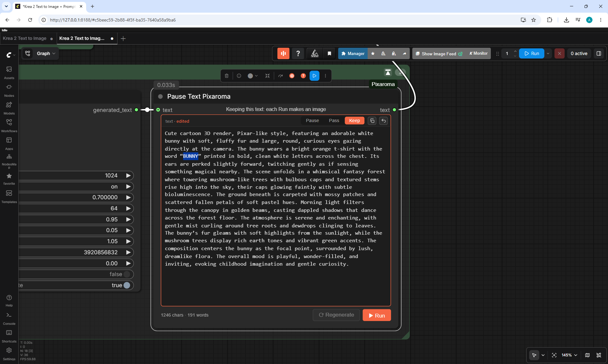The height and width of the screenshot is (364, 608).
Task: Open the Console panel
Action: [x=9, y=319]
